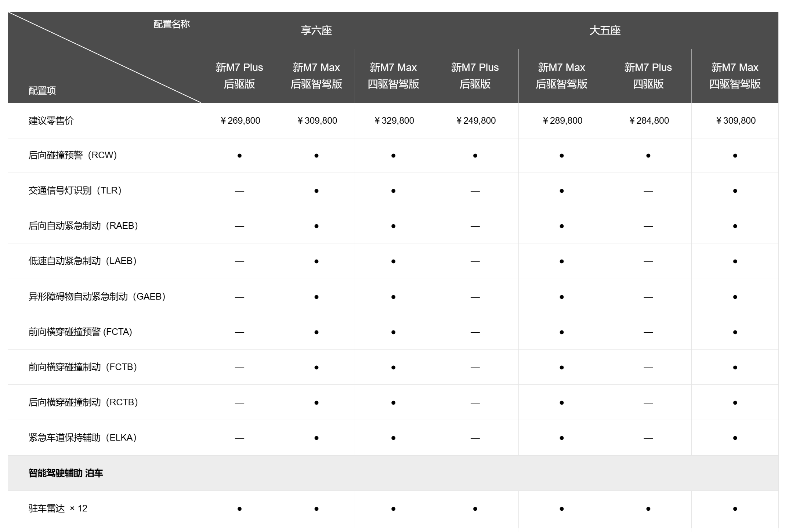This screenshot has height=532, width=789.
Task: Click LAEB dot for 大五座 Max 后驱智驾版
Action: pyautogui.click(x=561, y=261)
